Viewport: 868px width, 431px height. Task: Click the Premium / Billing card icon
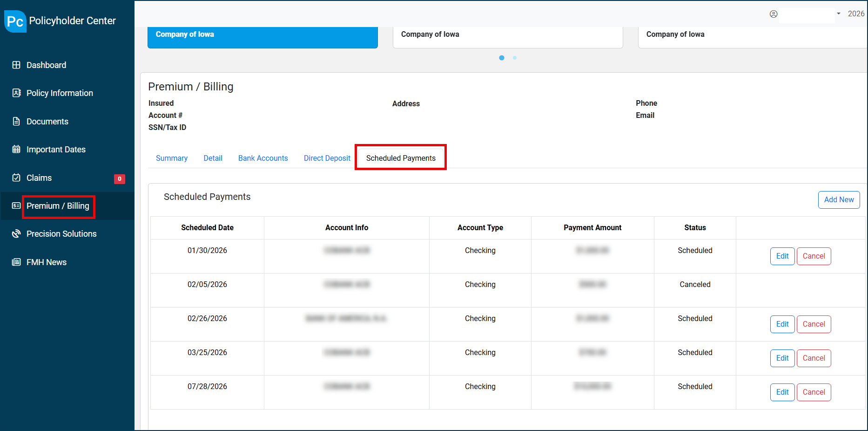(x=16, y=205)
